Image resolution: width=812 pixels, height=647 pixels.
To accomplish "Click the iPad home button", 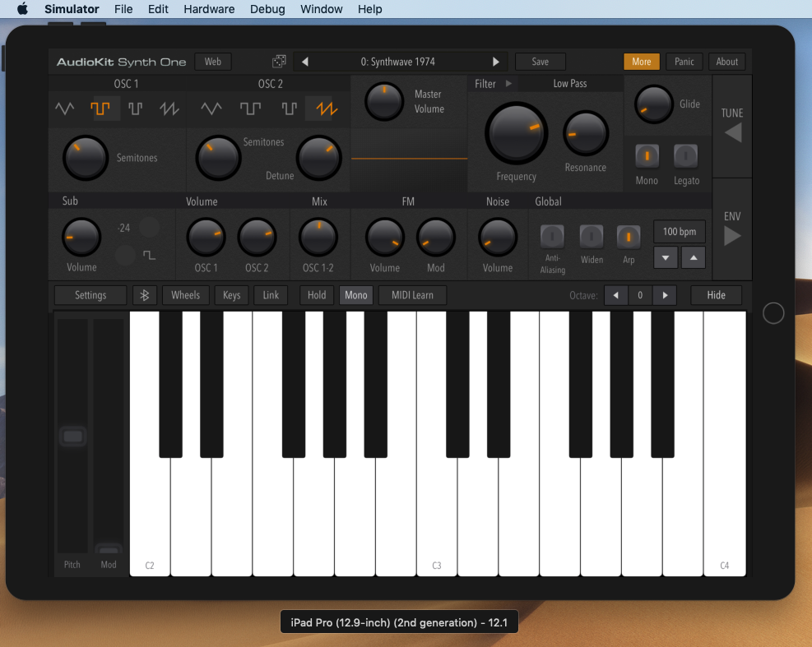I will coord(773,313).
